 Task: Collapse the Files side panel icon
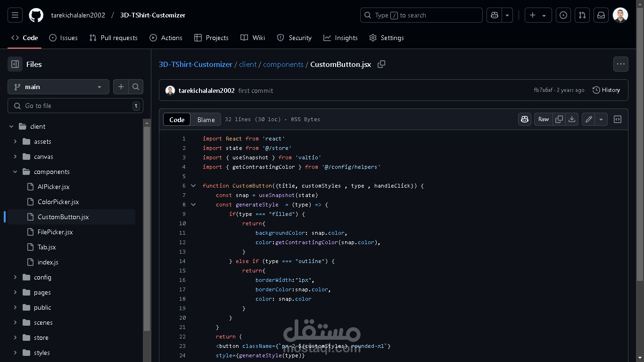coord(15,64)
